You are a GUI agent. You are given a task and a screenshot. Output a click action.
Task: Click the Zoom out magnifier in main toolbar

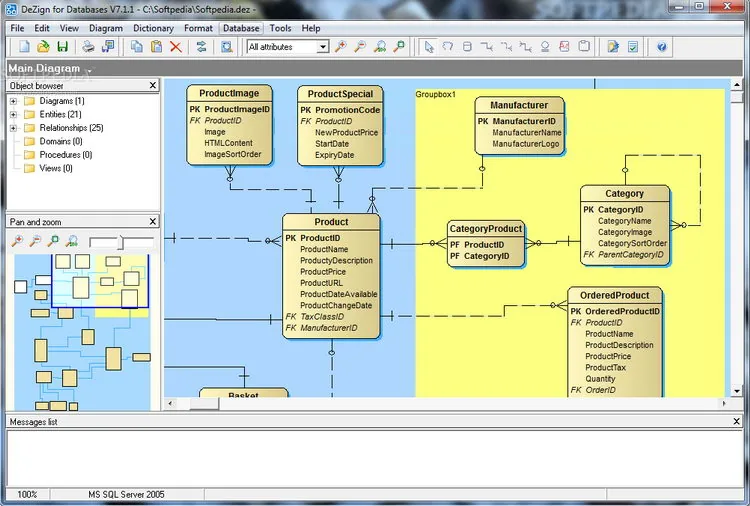(x=360, y=47)
